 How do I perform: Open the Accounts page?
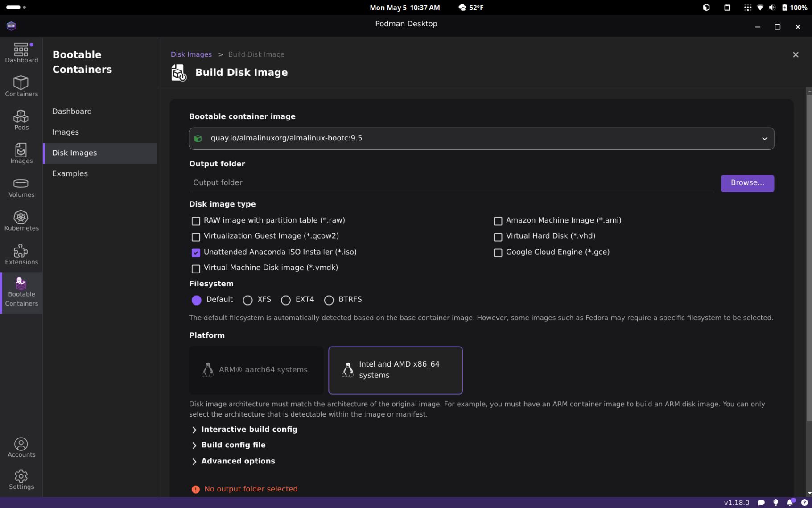(x=21, y=447)
